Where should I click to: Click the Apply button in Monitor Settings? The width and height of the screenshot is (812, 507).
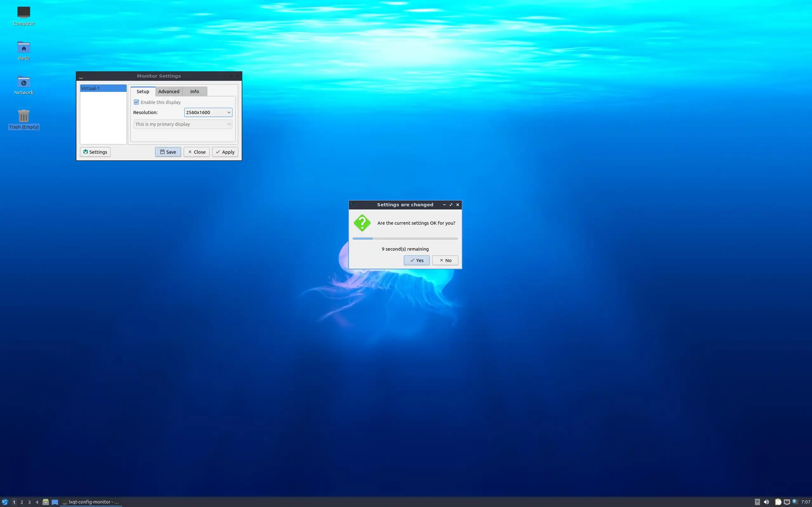point(225,152)
